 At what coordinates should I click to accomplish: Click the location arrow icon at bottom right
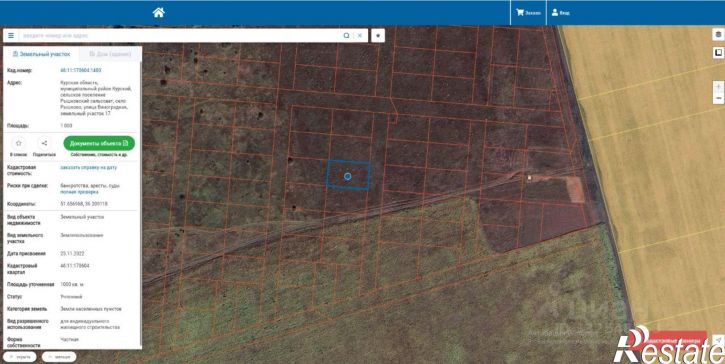coord(718,340)
